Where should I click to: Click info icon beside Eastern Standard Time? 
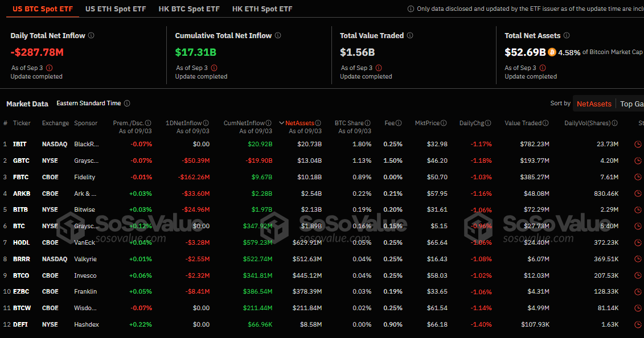coord(127,104)
